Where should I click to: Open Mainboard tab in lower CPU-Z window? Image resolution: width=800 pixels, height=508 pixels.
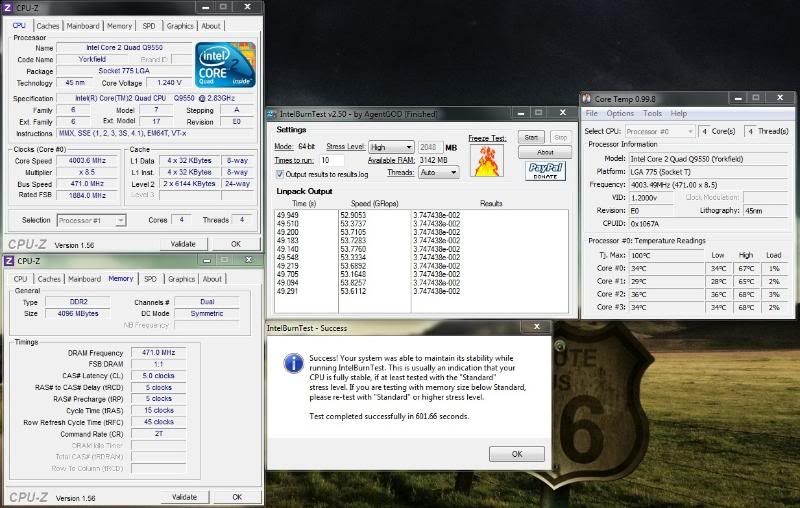[x=84, y=279]
